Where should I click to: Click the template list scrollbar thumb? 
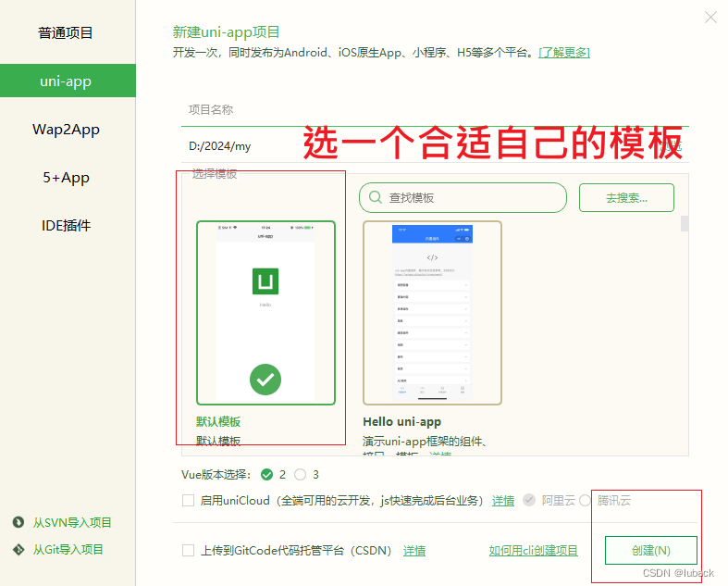(x=685, y=223)
